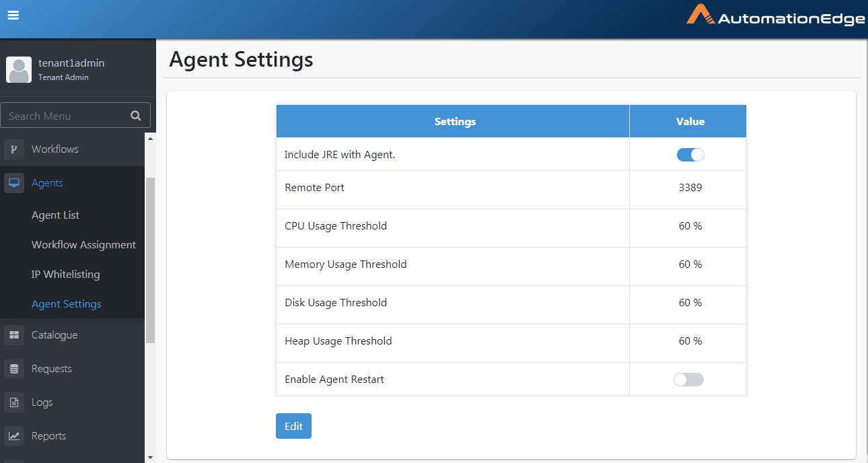Click the Logs document icon
The width and height of the screenshot is (868, 463).
(x=14, y=402)
